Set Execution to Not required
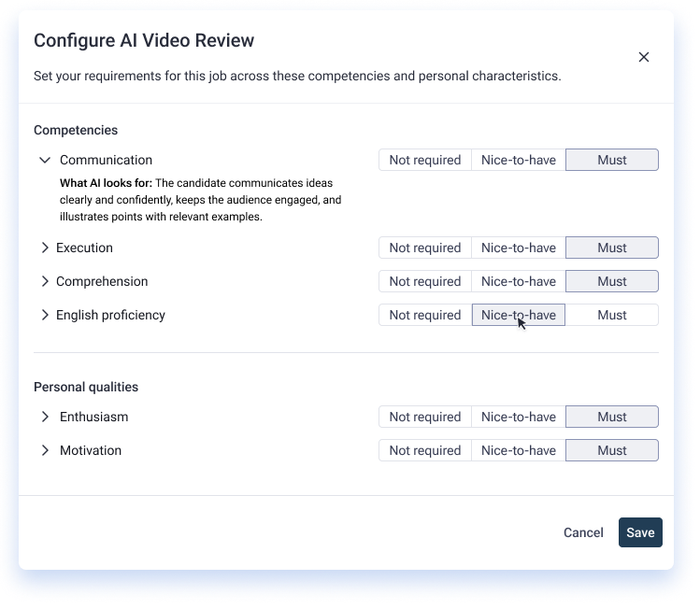Image resolution: width=700 pixels, height=609 pixels. coord(425,248)
